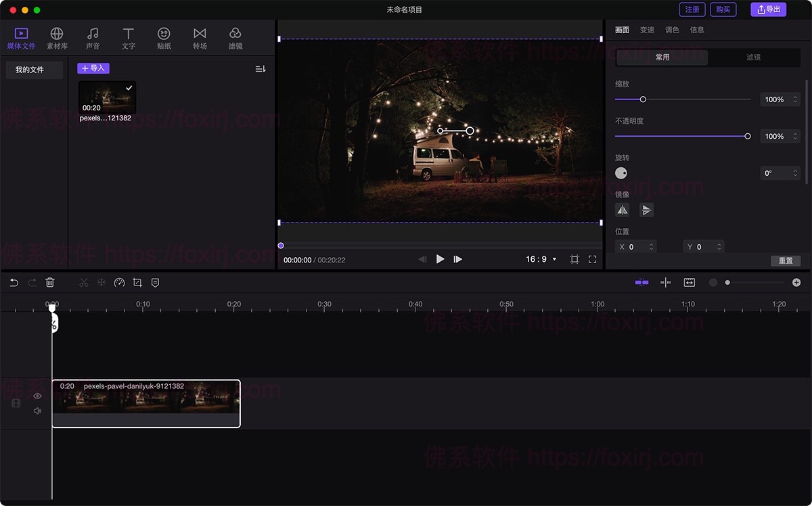Open the 滤镜 filters panel
This screenshot has height=506, width=812.
tap(235, 37)
